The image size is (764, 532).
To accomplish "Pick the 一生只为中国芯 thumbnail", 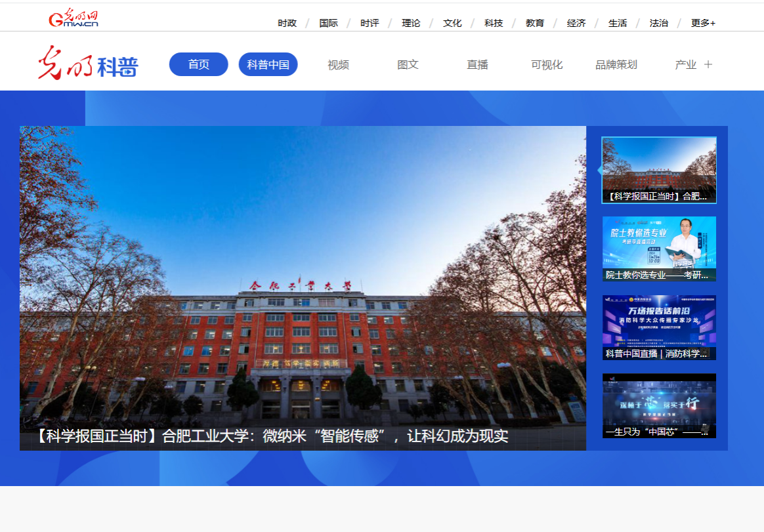I will click(x=659, y=405).
